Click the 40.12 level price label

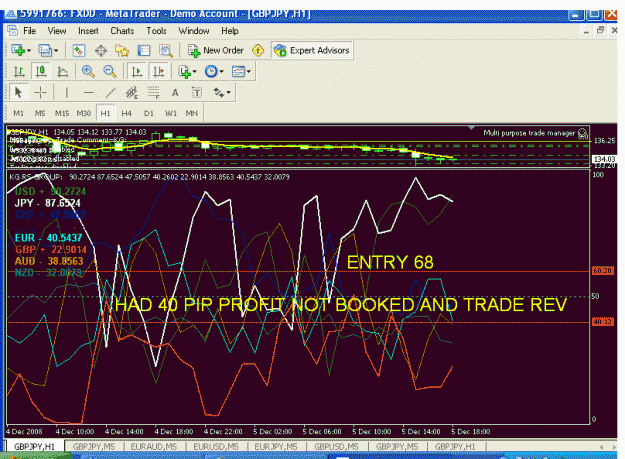point(602,322)
